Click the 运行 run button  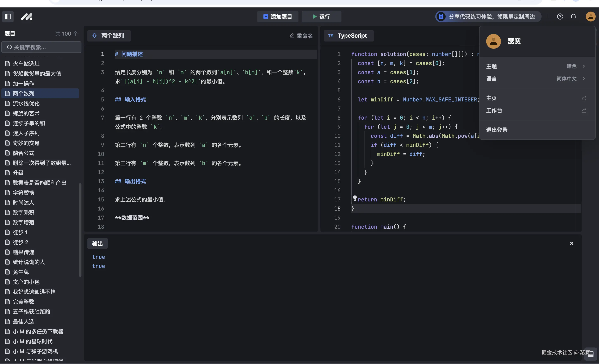click(321, 17)
